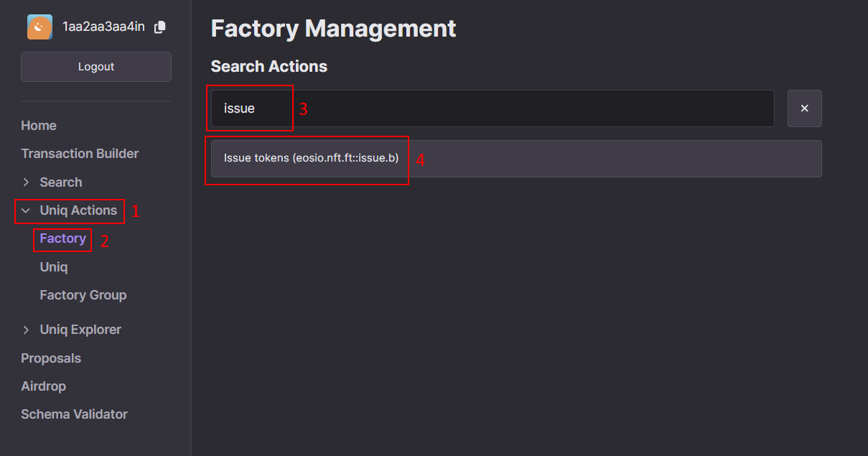Log out using the Logout button
The width and height of the screenshot is (868, 456).
[x=96, y=67]
